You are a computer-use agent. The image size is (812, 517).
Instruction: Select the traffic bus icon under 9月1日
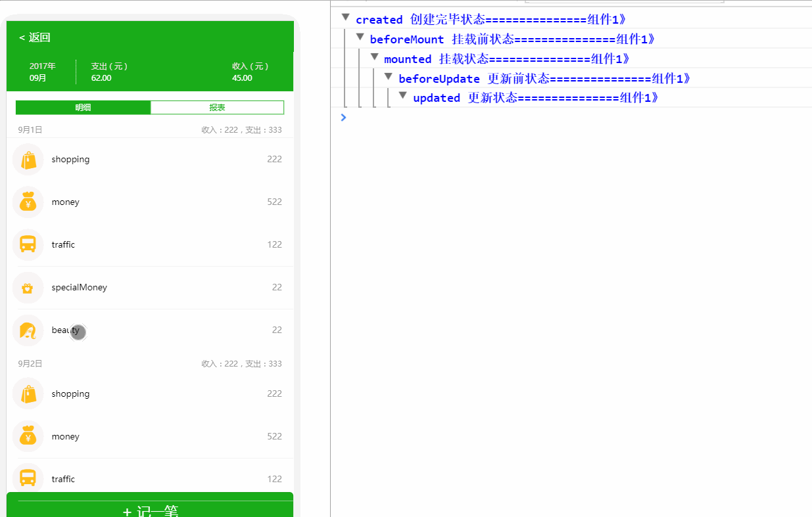28,244
